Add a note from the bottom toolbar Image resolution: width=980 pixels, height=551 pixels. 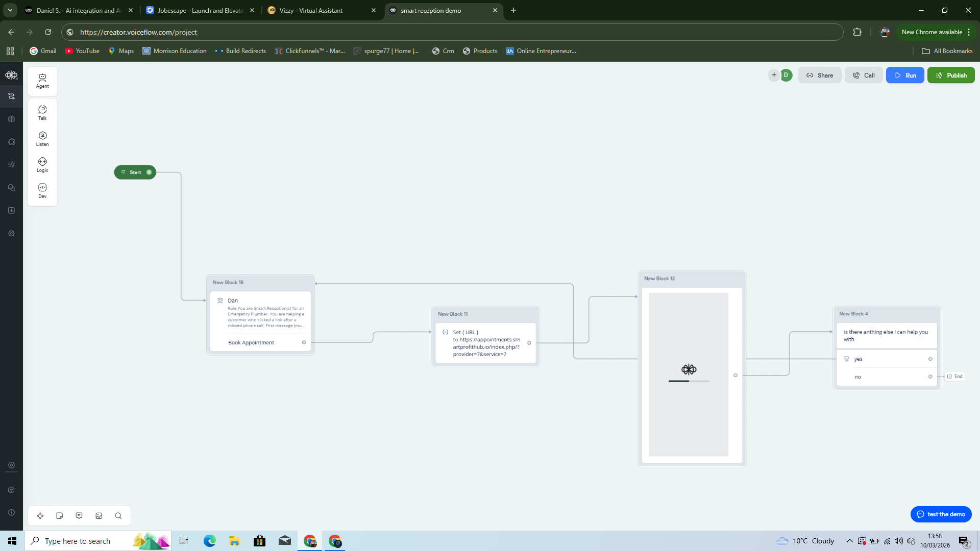[59, 516]
